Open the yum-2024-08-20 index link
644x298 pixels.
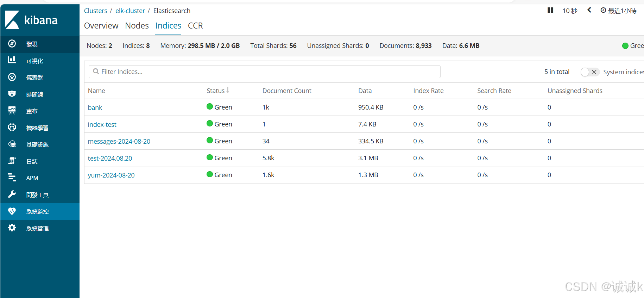(x=111, y=175)
